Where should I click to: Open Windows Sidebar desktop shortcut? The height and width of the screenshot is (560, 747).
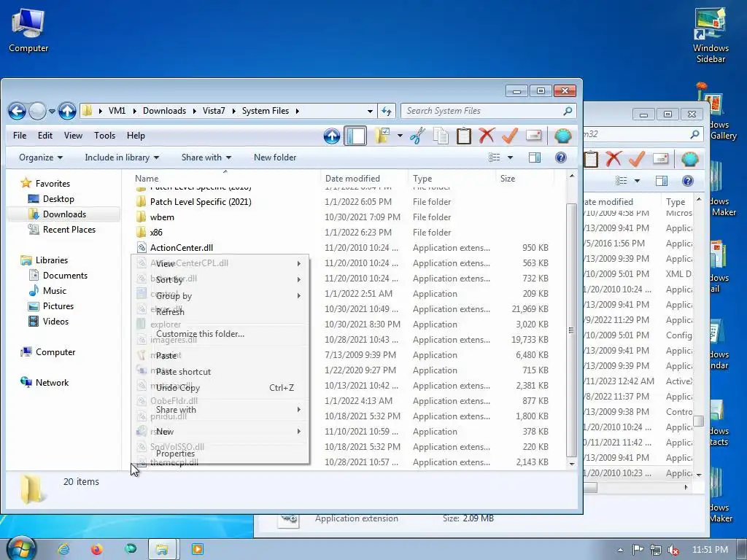[711, 36]
